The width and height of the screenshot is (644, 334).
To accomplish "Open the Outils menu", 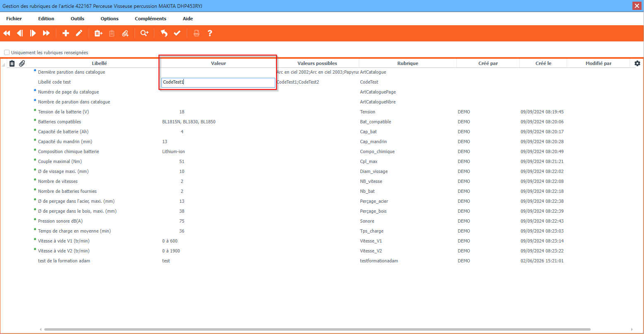I will click(77, 19).
